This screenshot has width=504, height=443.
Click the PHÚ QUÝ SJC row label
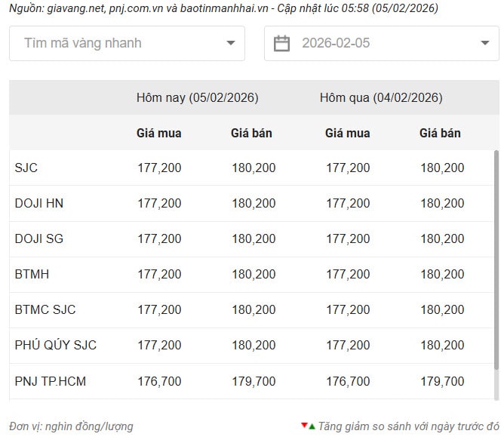(56, 345)
